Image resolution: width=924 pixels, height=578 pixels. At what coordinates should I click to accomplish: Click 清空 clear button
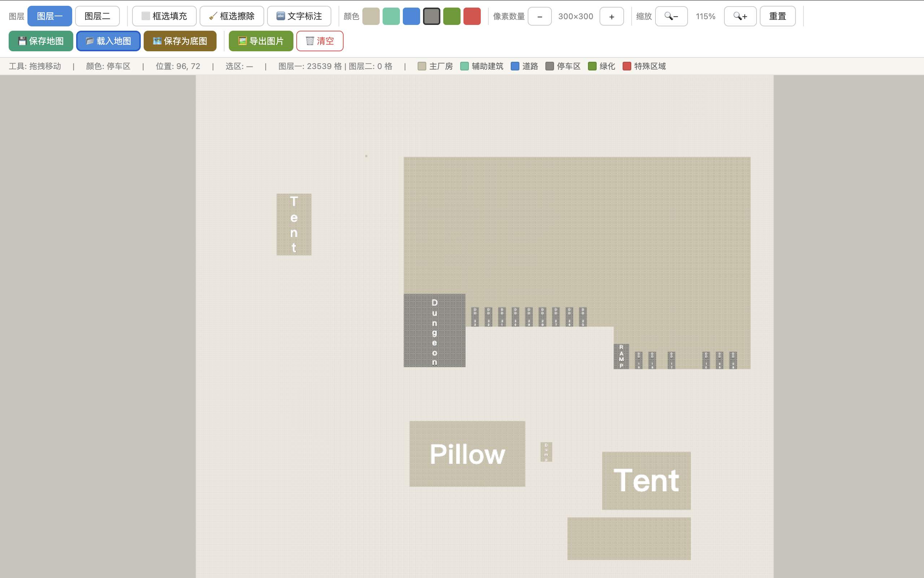point(319,41)
